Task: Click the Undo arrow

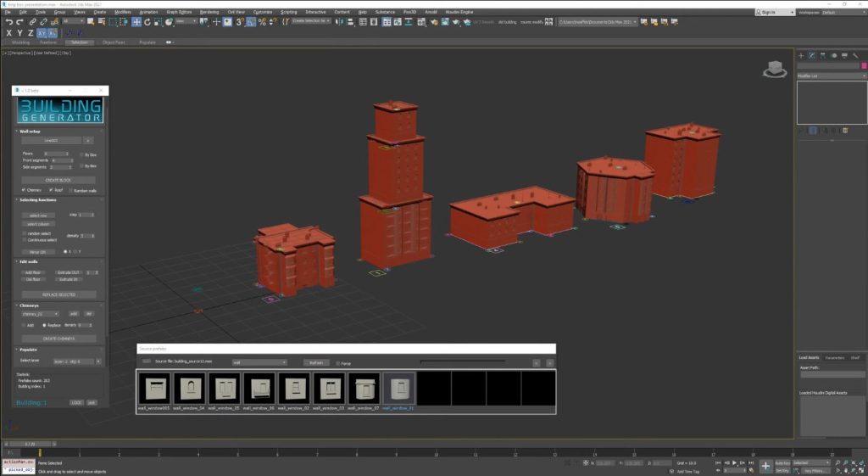Action: [8, 22]
